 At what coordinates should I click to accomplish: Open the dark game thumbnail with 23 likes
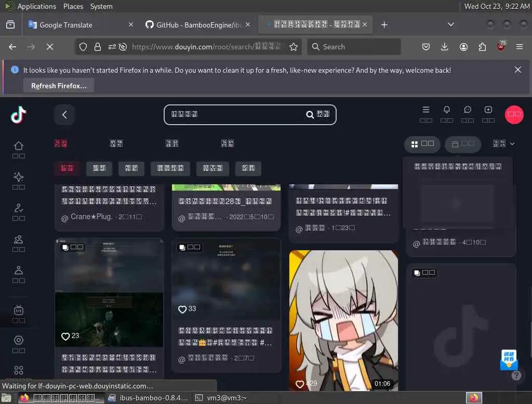point(109,293)
